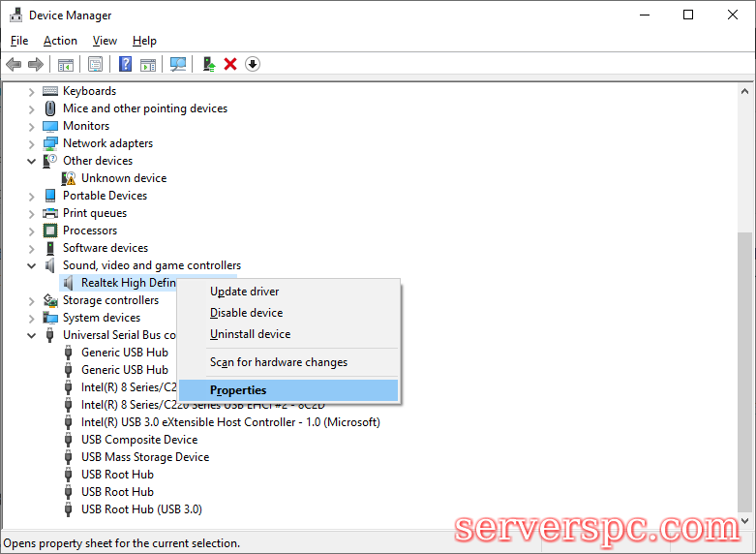The image size is (756, 554).
Task: Click the Unknown device warning icon
Action: tap(69, 178)
